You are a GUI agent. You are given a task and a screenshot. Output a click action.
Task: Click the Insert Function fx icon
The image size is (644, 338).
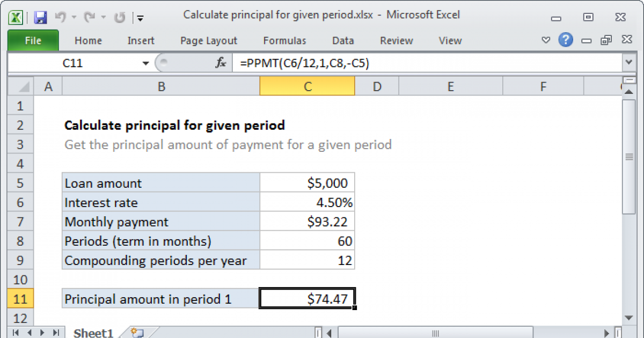[221, 63]
